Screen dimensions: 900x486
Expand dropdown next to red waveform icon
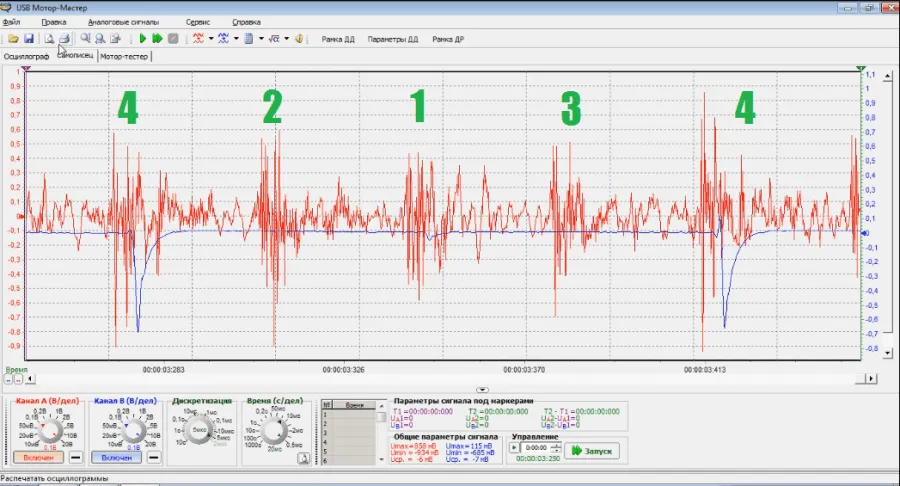(211, 39)
